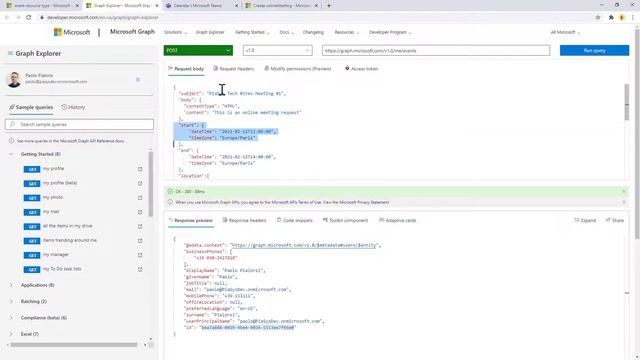This screenshot has height=360, width=640.
Task: Click the request URL input field
Action: [436, 50]
